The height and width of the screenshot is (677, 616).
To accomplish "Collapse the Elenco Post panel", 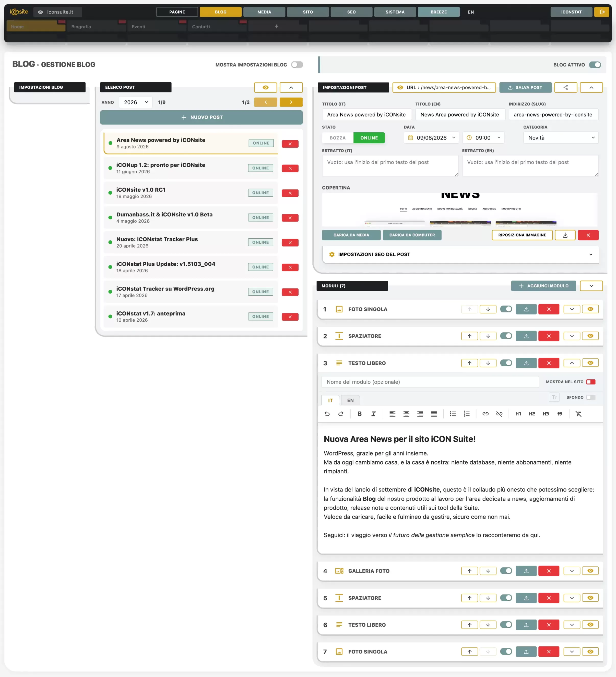I will point(291,87).
